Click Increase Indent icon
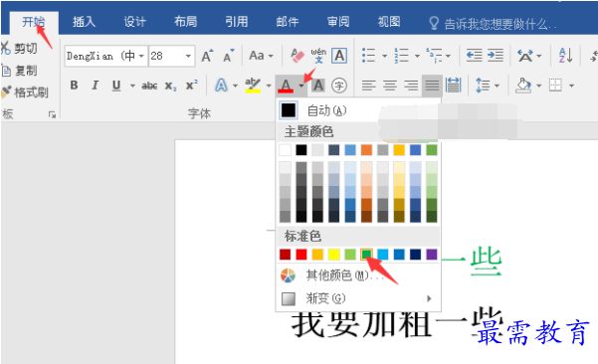Viewport: 598px width, 364px height. (x=496, y=56)
